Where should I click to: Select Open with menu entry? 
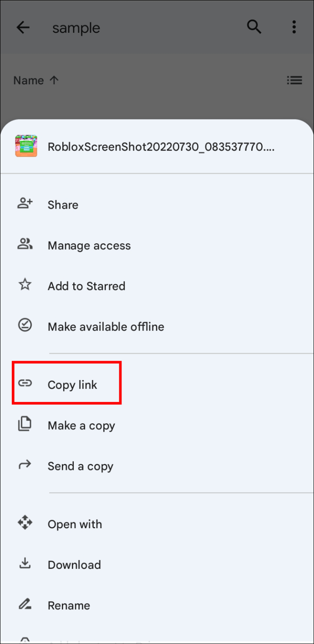[x=75, y=524]
